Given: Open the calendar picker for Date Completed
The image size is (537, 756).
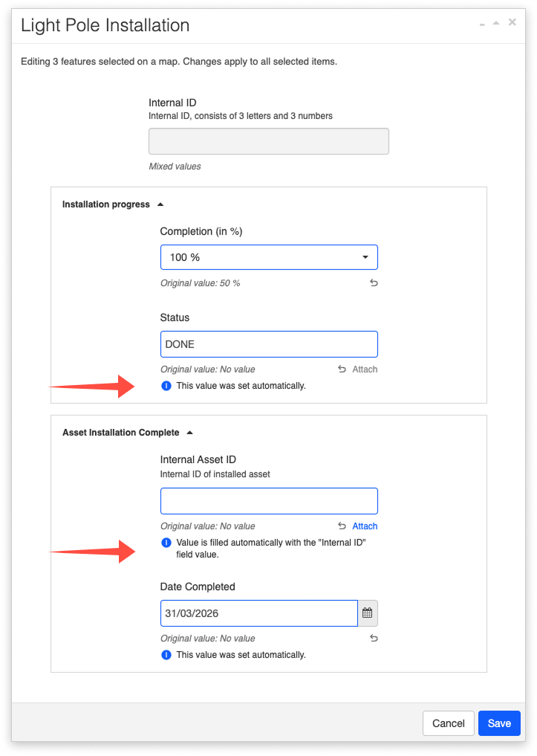Looking at the screenshot, I should click(x=367, y=613).
